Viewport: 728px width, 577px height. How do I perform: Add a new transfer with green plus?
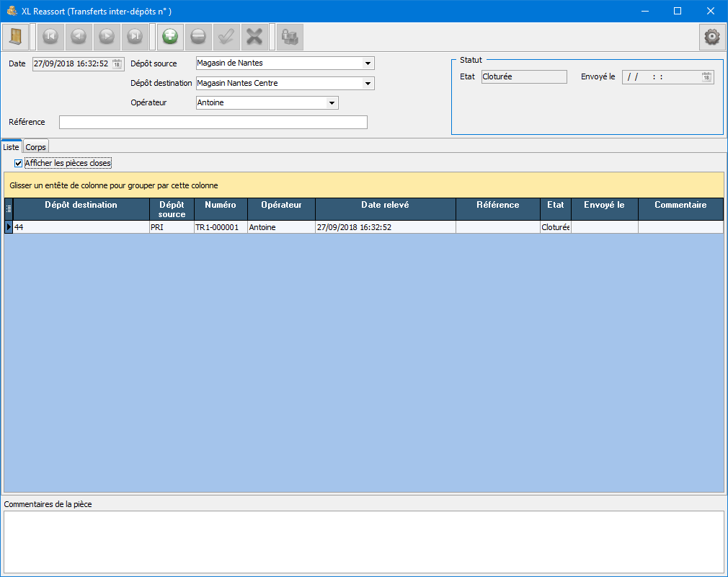click(x=171, y=37)
